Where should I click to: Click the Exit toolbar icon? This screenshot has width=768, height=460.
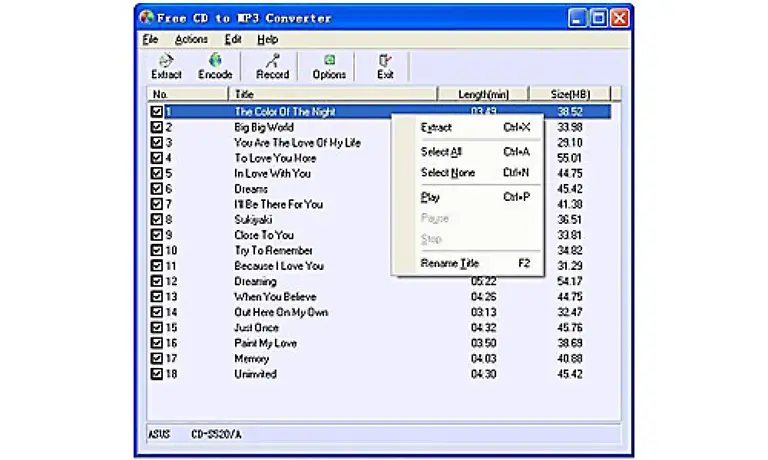tap(385, 67)
